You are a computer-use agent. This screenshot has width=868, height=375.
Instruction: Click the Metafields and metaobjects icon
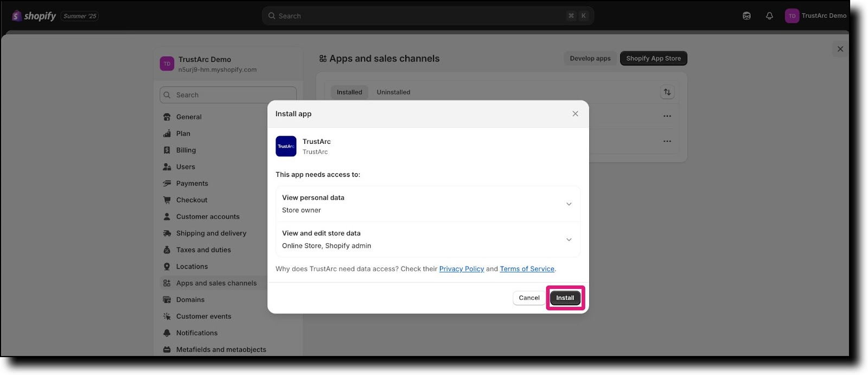click(167, 349)
